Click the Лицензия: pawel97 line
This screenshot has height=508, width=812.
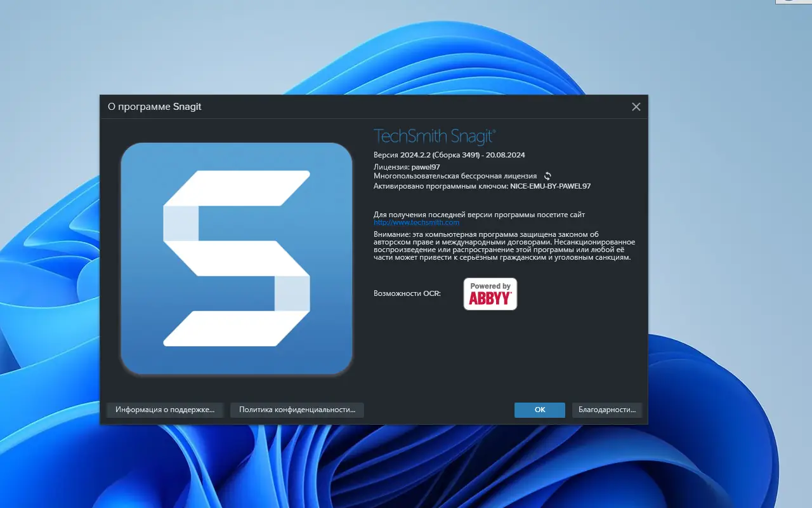(x=407, y=167)
